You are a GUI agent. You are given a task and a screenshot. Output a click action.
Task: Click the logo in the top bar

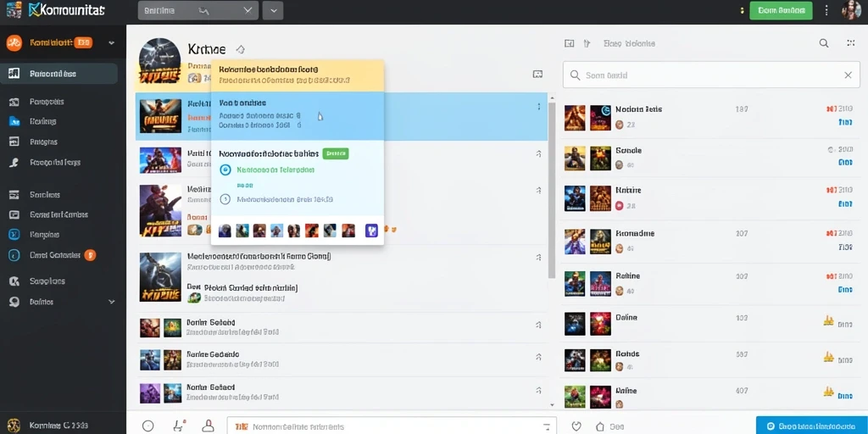tap(66, 10)
